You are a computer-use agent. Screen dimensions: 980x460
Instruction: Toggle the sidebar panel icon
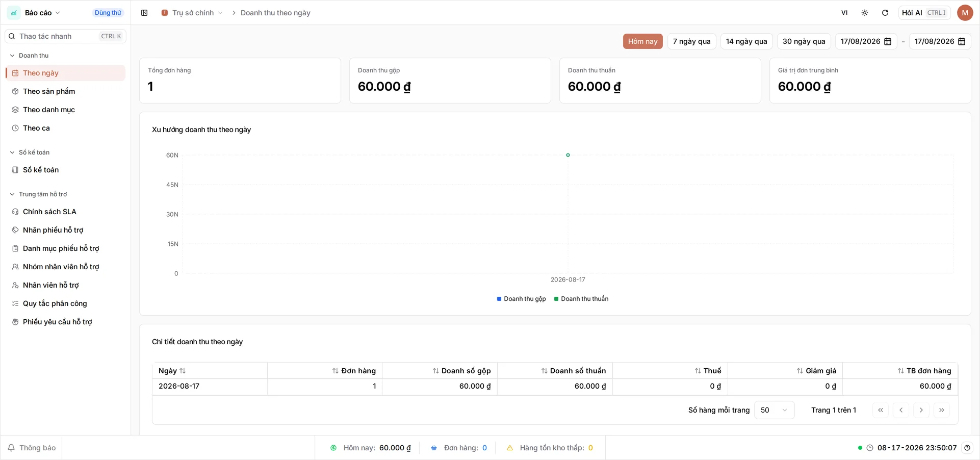click(x=144, y=13)
